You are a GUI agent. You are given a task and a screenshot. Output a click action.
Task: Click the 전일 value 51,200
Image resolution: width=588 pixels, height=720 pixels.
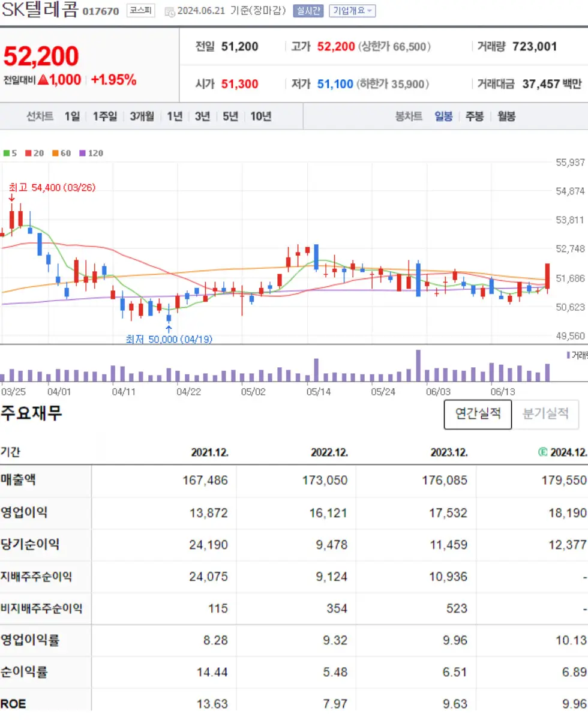[x=240, y=46]
